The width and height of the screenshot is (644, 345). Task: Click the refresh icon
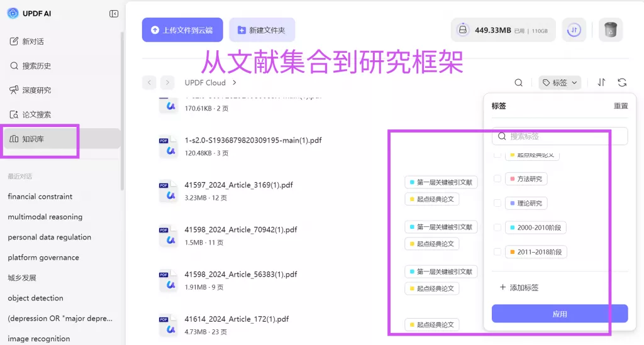click(x=622, y=82)
